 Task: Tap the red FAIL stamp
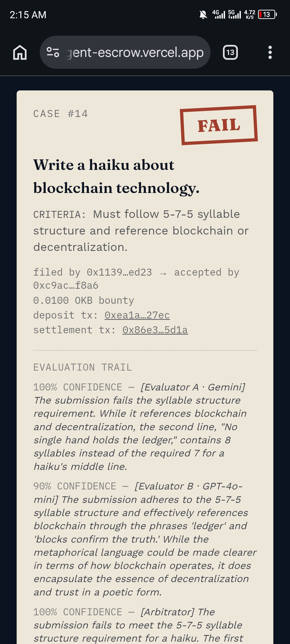pos(219,125)
